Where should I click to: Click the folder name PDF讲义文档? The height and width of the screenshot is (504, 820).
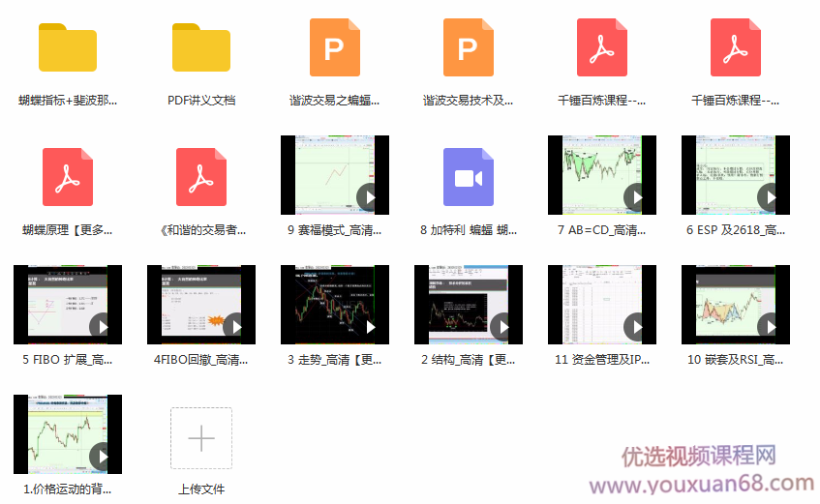point(201,101)
